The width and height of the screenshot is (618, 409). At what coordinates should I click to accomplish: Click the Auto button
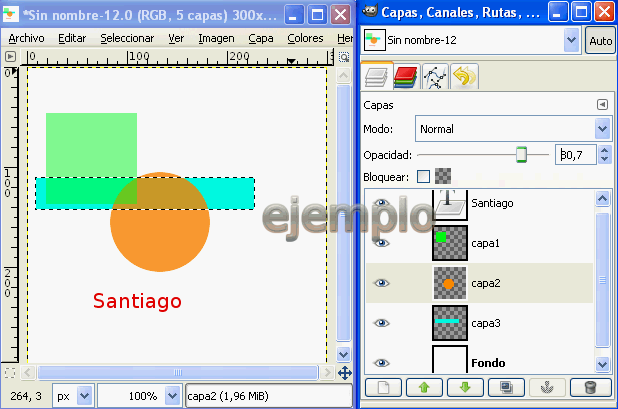[600, 41]
